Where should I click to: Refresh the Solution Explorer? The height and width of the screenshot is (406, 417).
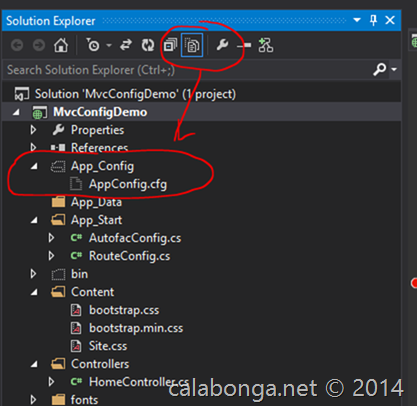click(x=148, y=45)
